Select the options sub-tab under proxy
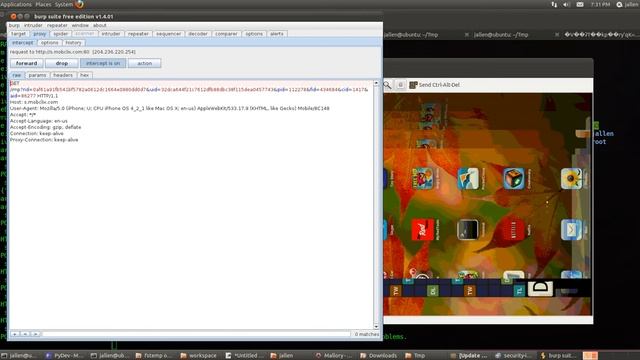The width and height of the screenshot is (640, 360). point(49,42)
